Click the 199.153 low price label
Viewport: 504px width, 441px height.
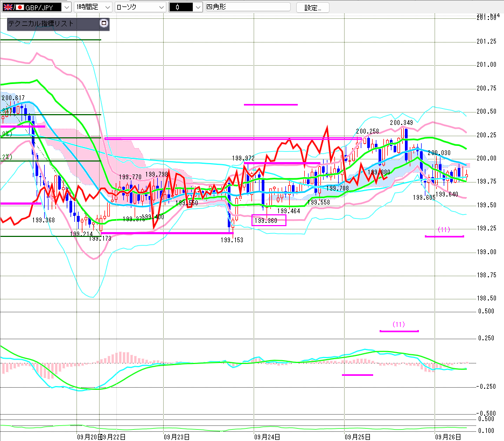point(232,240)
